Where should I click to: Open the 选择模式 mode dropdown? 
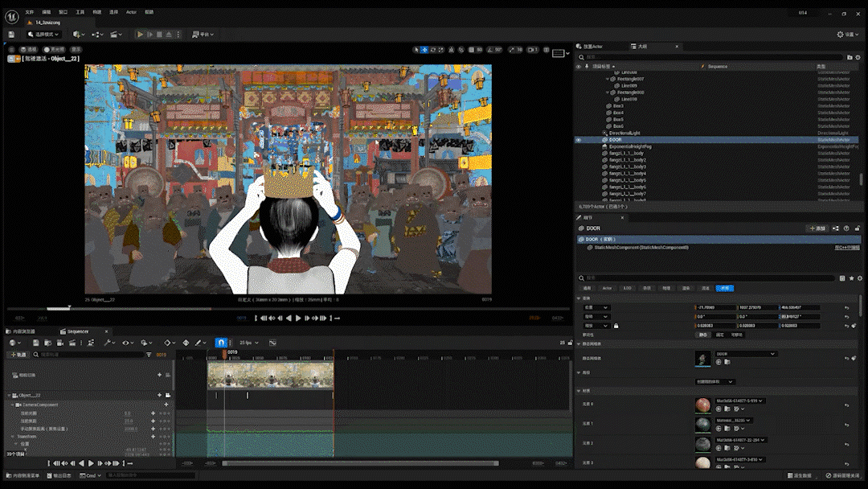click(43, 35)
